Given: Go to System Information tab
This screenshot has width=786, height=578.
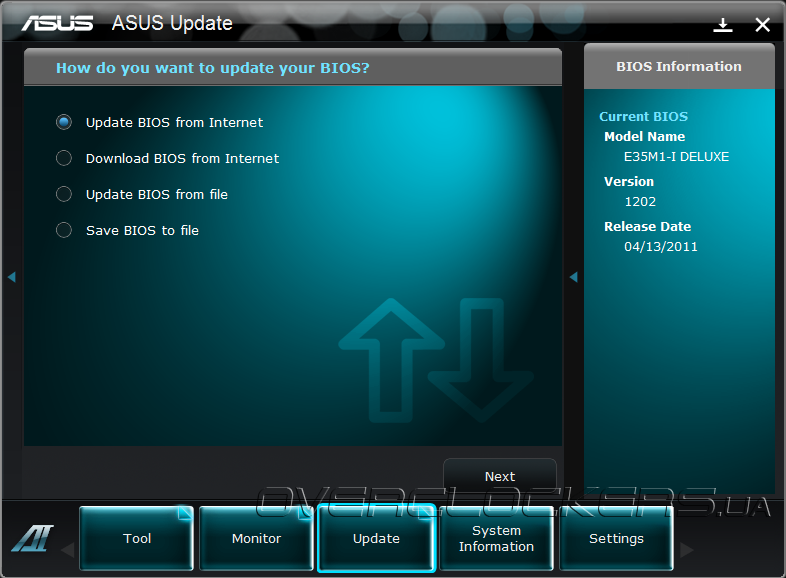Looking at the screenshot, I should [x=496, y=538].
